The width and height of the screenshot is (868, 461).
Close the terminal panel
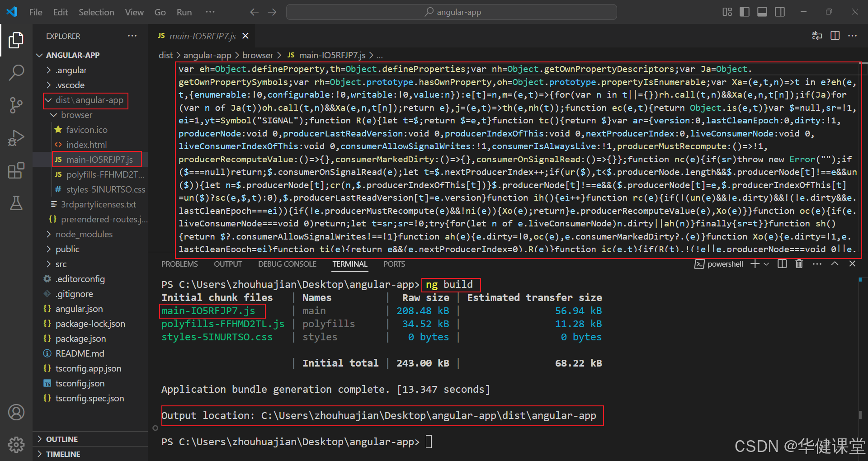point(852,264)
